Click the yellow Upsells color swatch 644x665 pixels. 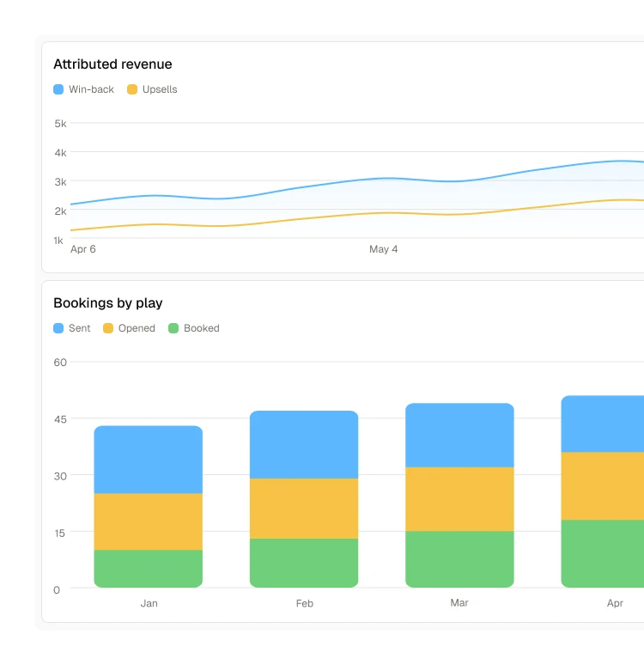pyautogui.click(x=132, y=89)
